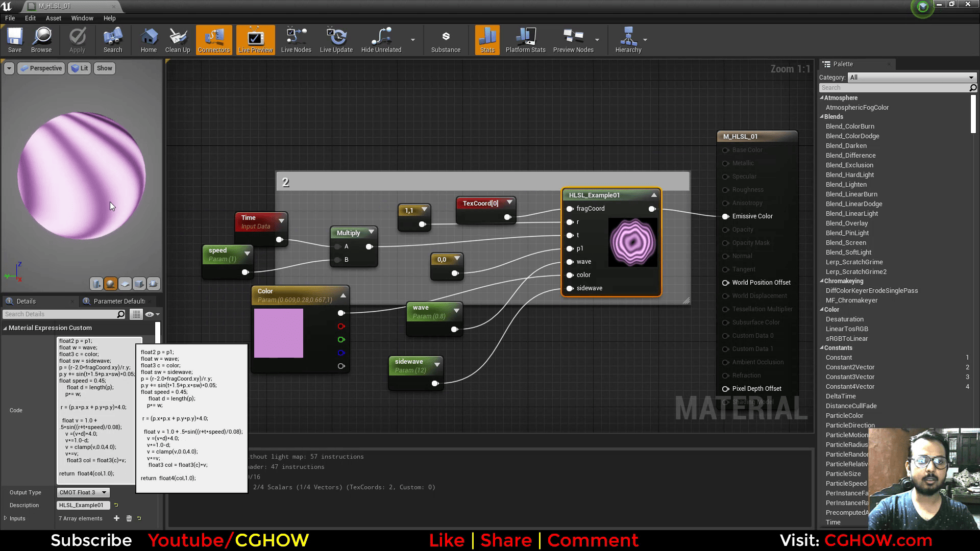Click the Lit view mode button
980x551 pixels.
click(79, 68)
